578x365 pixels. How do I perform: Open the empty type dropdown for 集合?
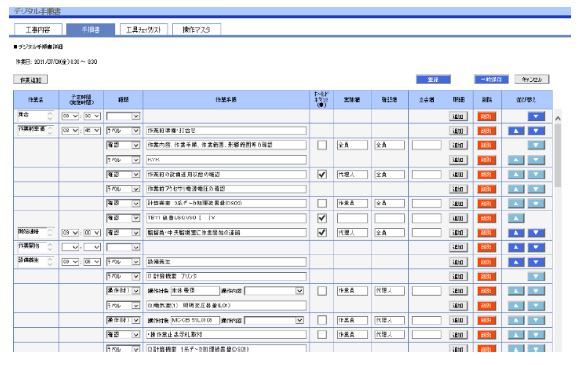point(123,116)
